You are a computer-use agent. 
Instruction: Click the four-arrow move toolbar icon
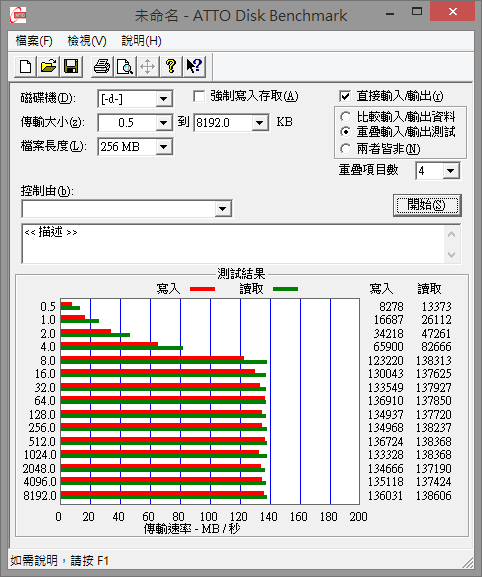pos(148,67)
